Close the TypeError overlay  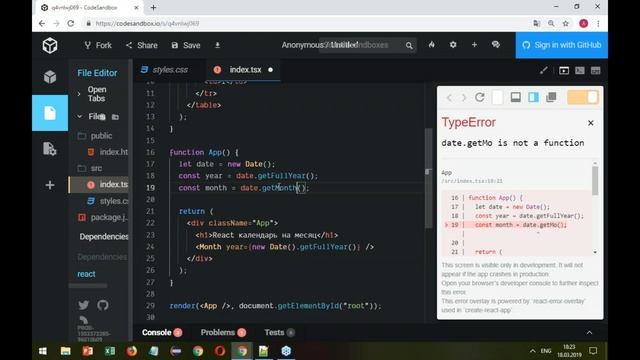[591, 123]
